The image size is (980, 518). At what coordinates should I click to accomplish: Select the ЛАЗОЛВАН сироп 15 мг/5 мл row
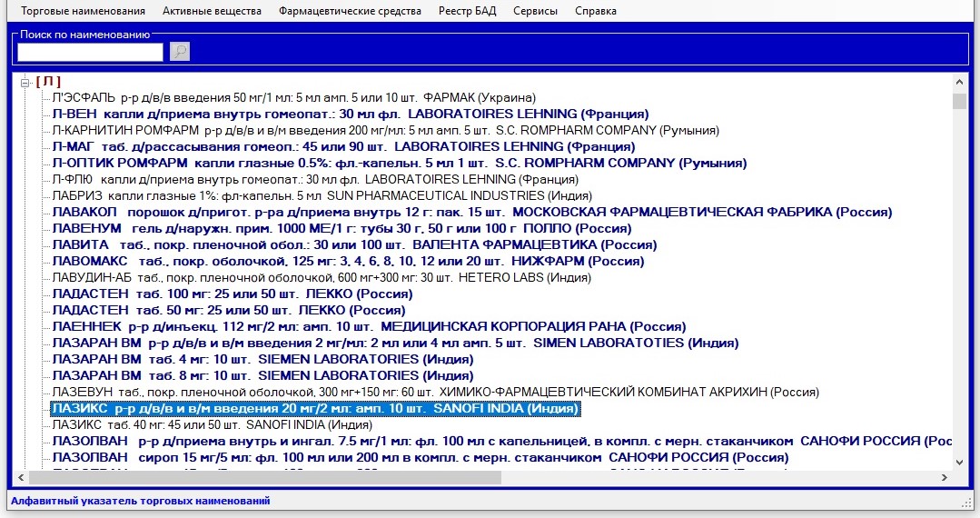pos(421,457)
